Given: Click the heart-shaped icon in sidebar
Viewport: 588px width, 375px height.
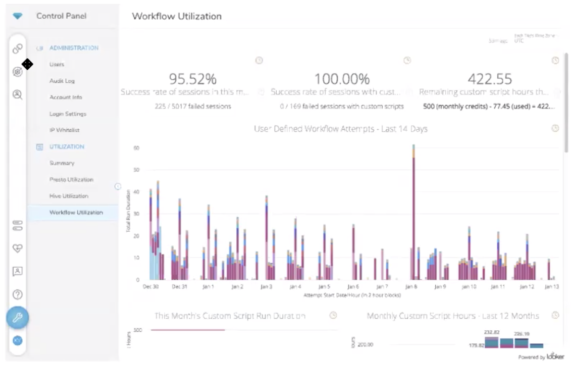Looking at the screenshot, I should [x=18, y=248].
